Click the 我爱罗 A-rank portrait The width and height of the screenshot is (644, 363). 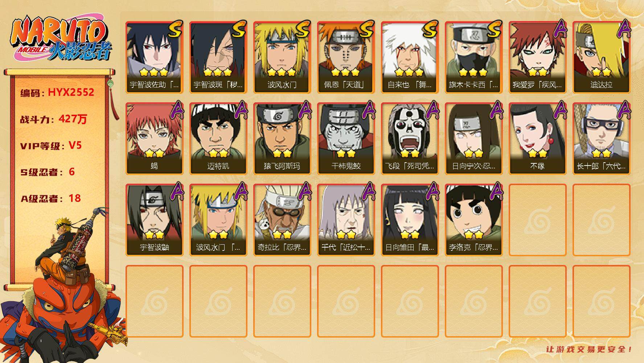(x=537, y=57)
